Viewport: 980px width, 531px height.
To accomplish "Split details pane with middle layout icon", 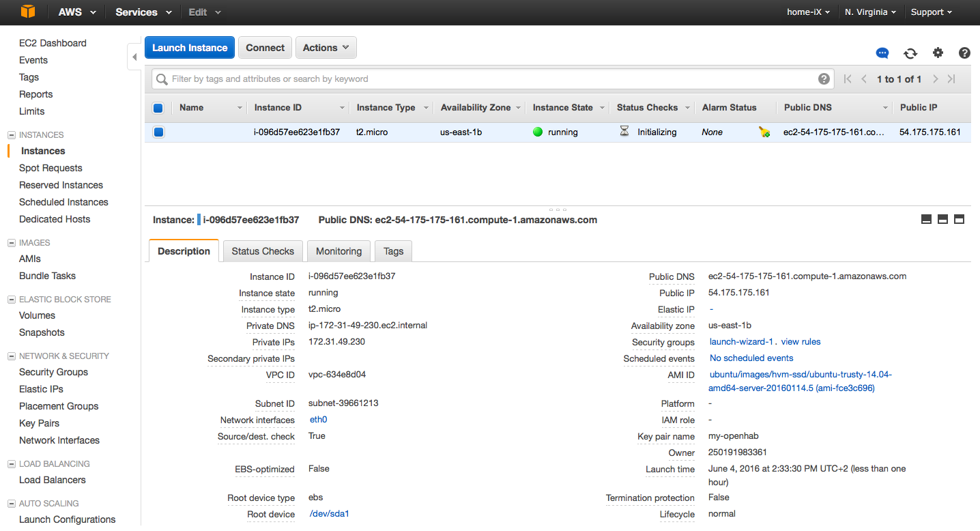I will 942,219.
